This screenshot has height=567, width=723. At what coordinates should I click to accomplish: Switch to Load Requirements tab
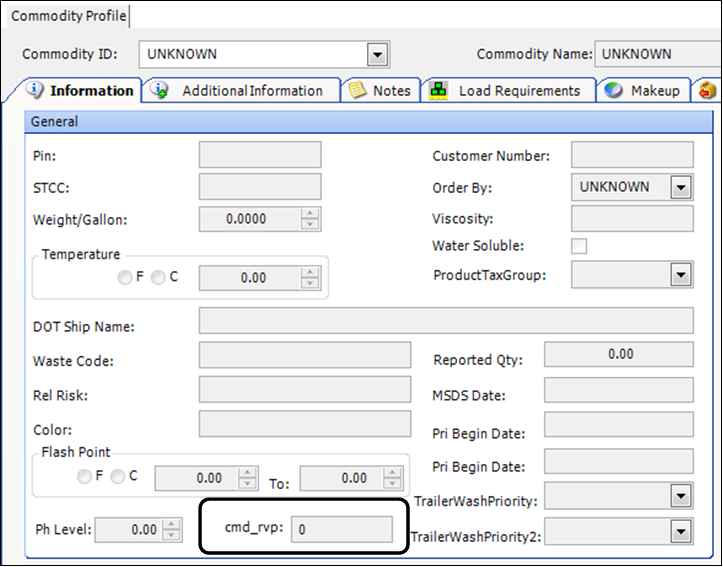pyautogui.click(x=508, y=90)
